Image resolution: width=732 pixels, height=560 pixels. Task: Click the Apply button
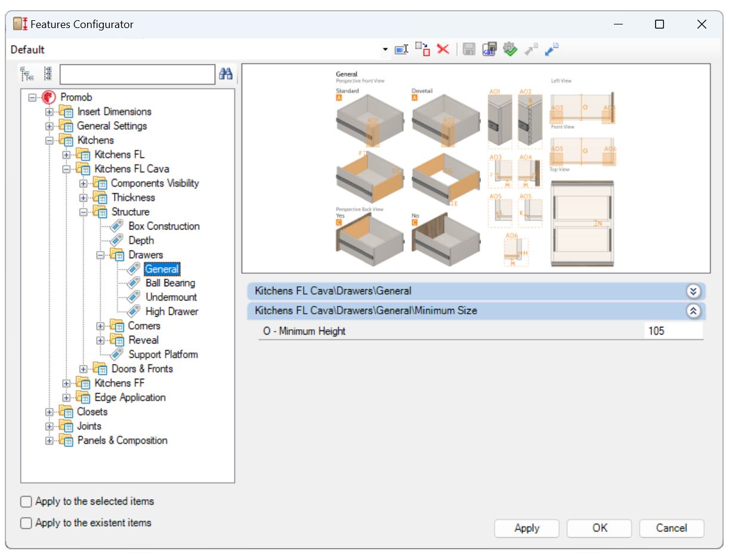[527, 528]
